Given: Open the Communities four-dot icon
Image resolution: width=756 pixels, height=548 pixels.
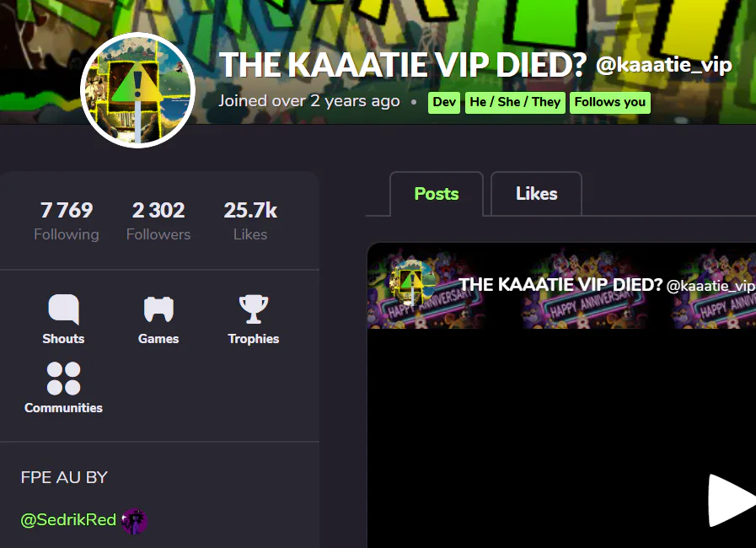Looking at the screenshot, I should pyautogui.click(x=64, y=379).
